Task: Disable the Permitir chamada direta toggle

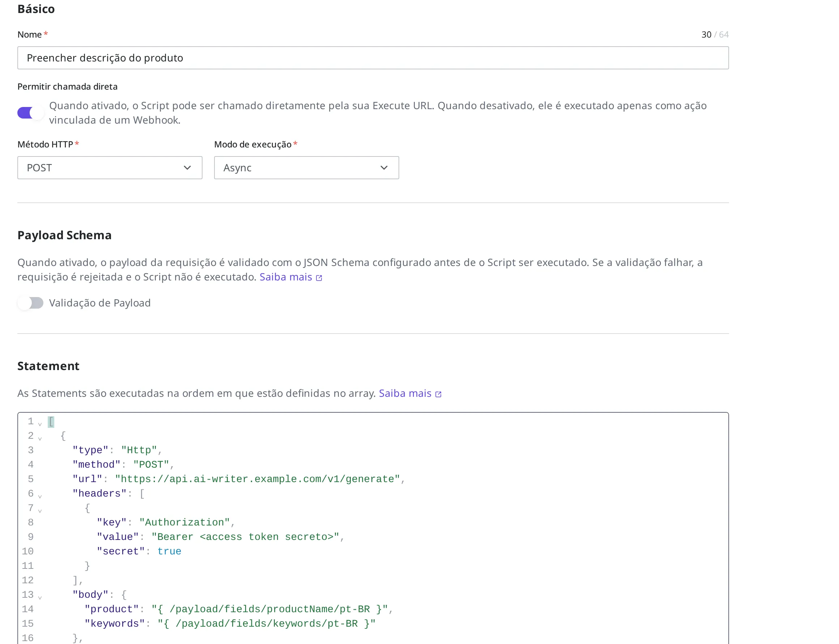Action: (x=30, y=113)
